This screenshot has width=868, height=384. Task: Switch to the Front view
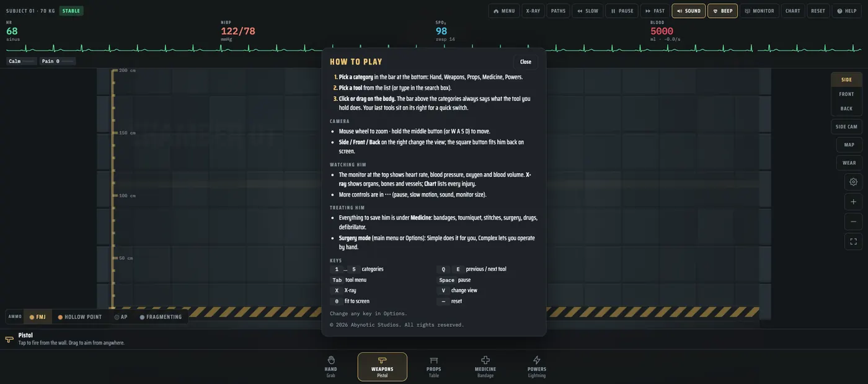[x=846, y=94]
